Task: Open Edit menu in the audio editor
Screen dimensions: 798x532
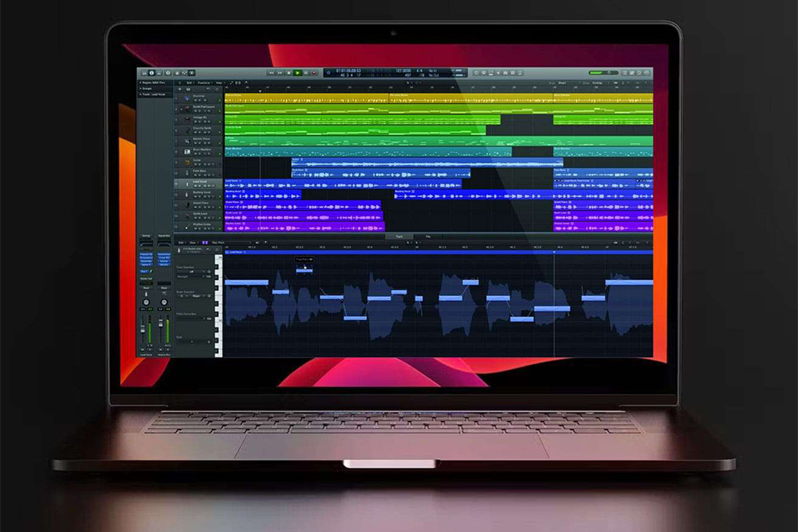Action: [x=181, y=243]
